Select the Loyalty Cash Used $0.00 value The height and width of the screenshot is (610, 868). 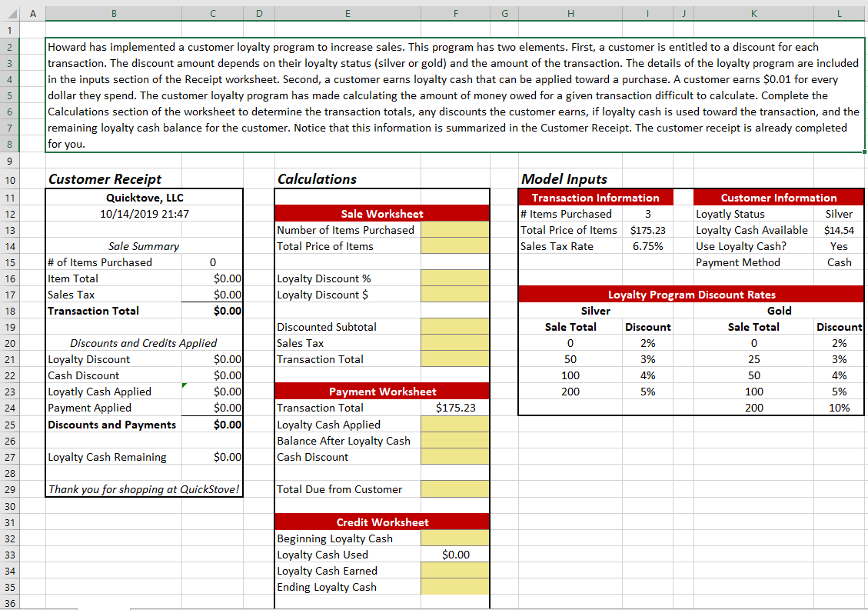point(455,555)
